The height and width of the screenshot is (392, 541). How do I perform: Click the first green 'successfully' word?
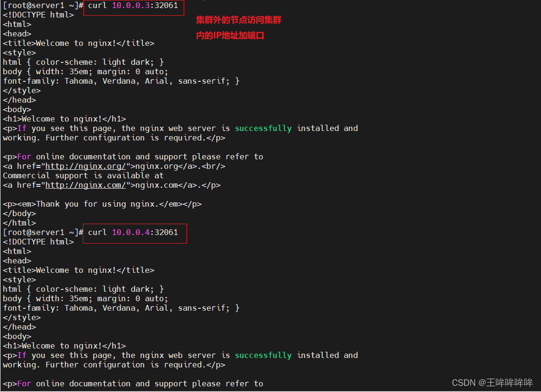click(263, 128)
